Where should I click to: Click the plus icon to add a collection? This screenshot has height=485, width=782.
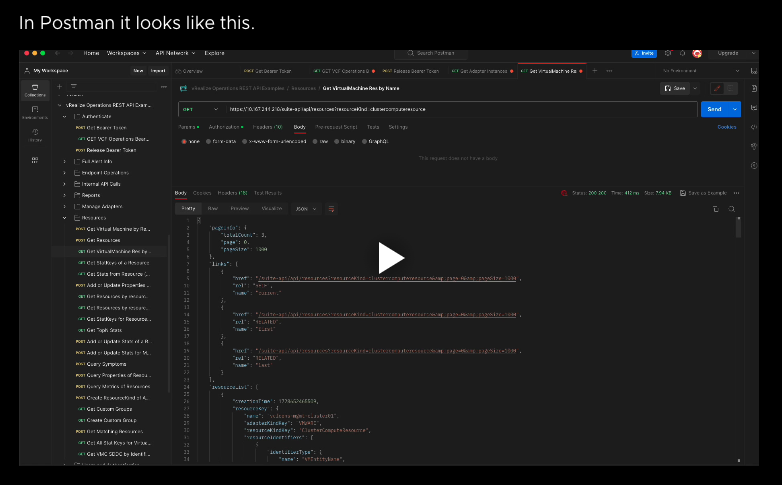tap(58, 87)
